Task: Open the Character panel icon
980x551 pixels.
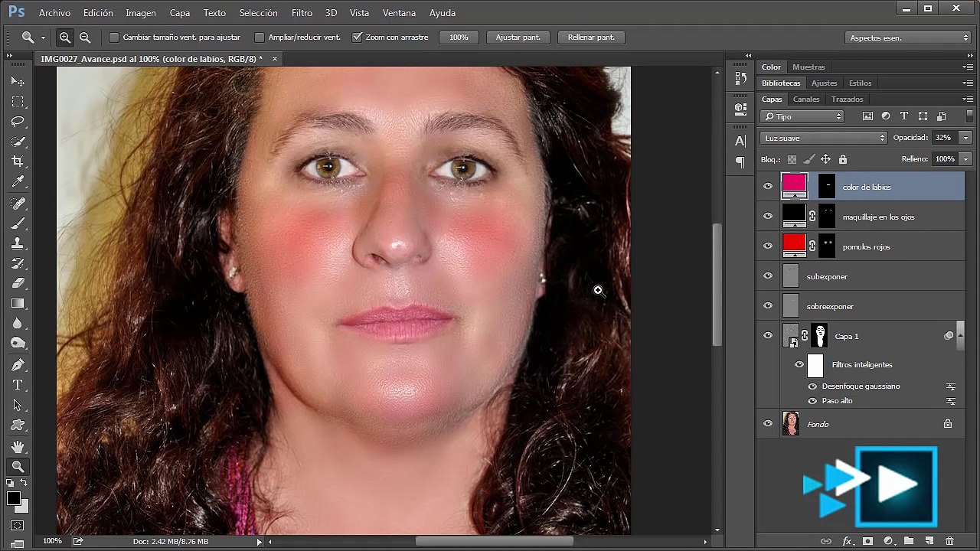Action: (740, 141)
